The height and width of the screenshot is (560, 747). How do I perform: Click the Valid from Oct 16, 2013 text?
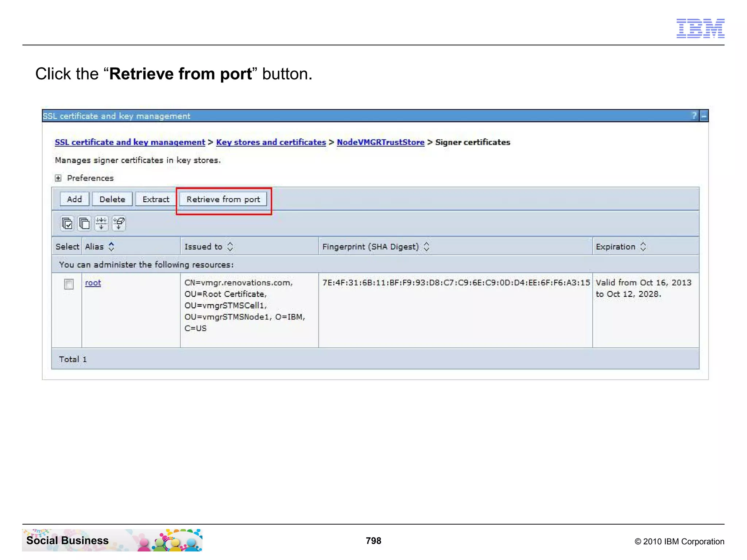coord(643,283)
